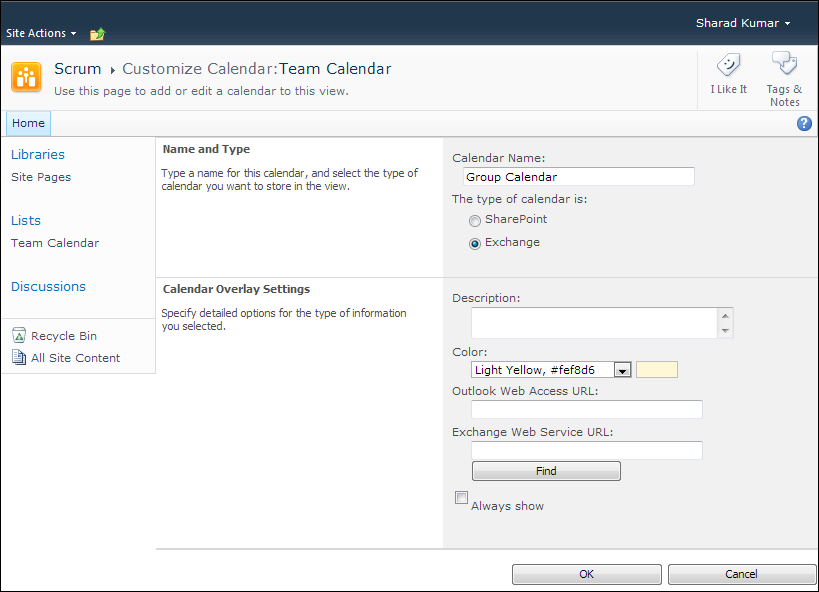This screenshot has height=592, width=819.
Task: Click the Calendar Overlay Settings heading
Action: coord(236,289)
